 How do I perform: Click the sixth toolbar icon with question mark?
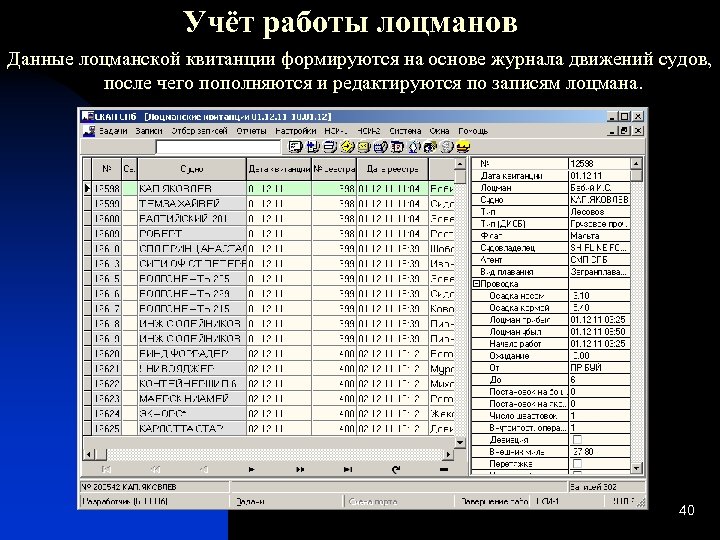pyautogui.click(x=381, y=147)
